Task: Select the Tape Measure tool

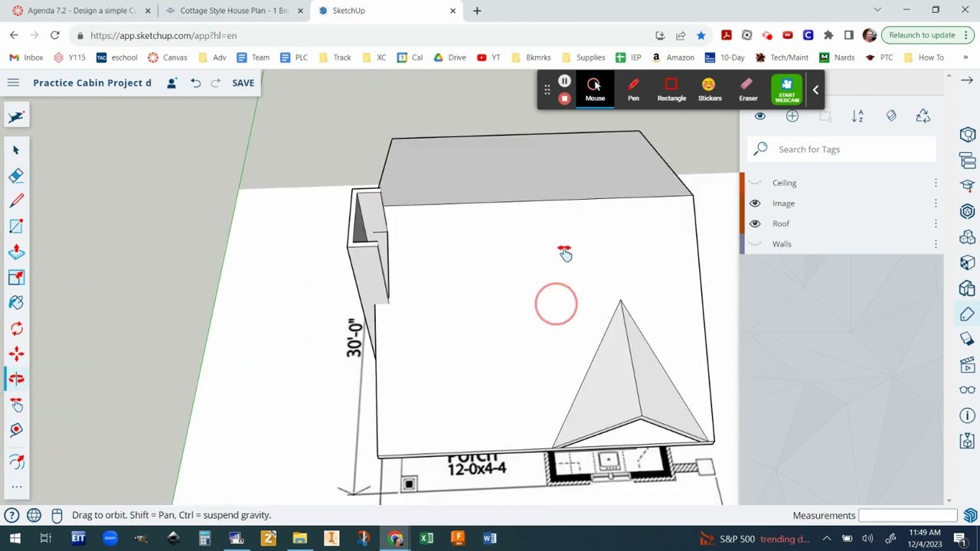Action: (x=16, y=430)
